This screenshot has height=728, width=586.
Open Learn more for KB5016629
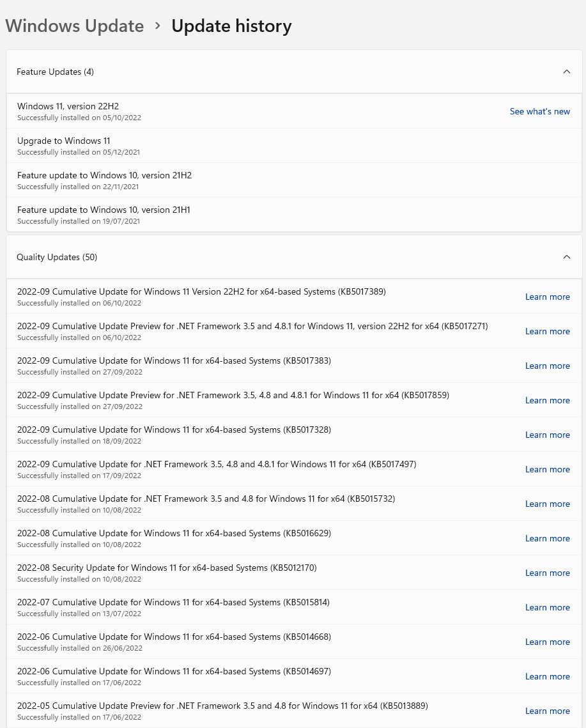[x=547, y=538]
